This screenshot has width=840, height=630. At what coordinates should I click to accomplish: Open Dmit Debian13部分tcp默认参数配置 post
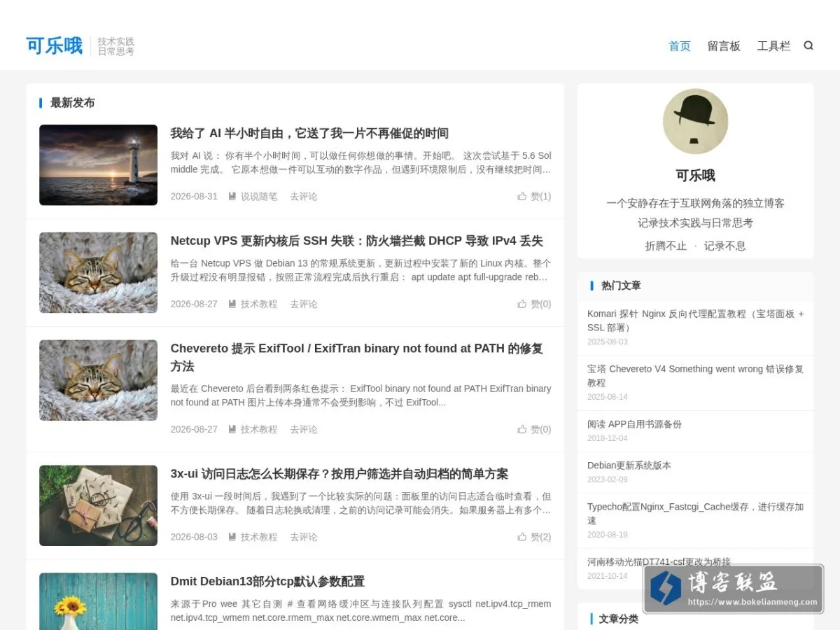pyautogui.click(x=267, y=582)
